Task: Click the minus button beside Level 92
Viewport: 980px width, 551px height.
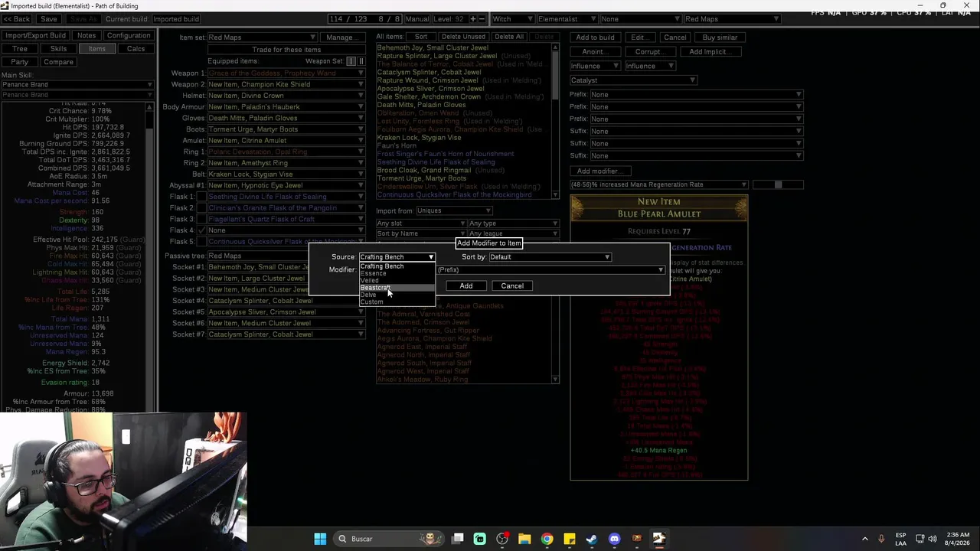Action: pos(482,19)
